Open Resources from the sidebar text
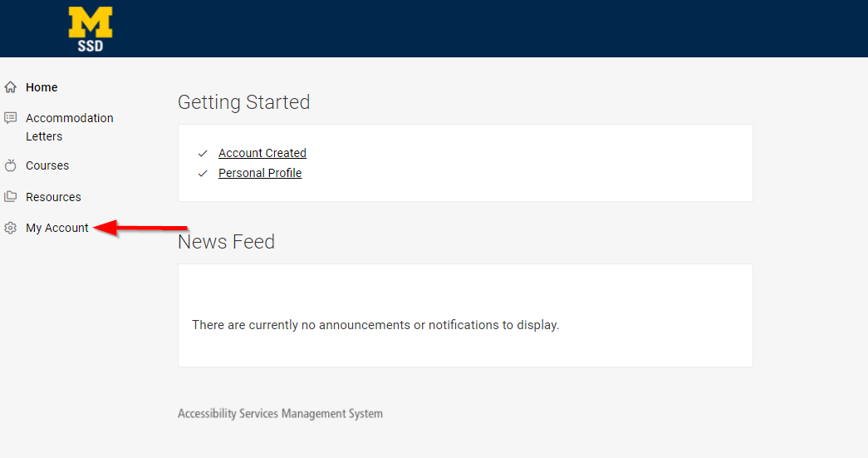This screenshot has height=458, width=868. 53,197
